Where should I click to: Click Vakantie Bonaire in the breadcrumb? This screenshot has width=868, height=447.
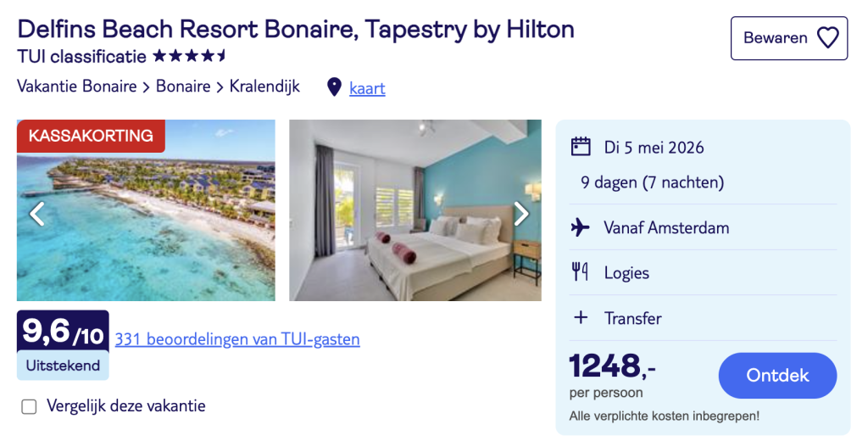pyautogui.click(x=76, y=87)
